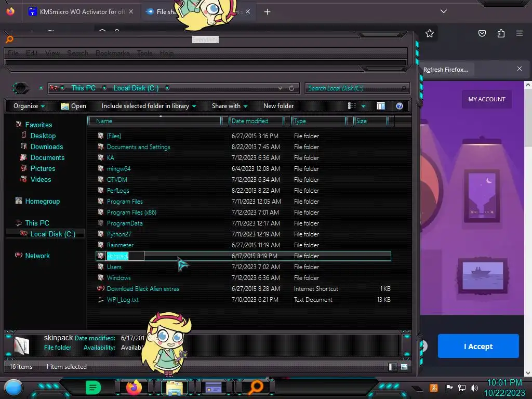Select the OTVDM folder icon
Screen dimensions: 532x399
101,179
